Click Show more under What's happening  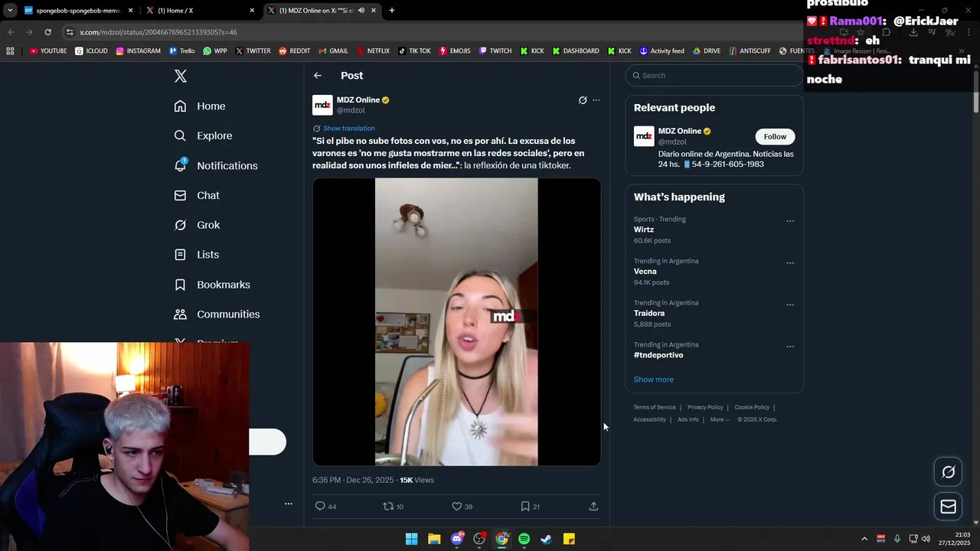point(653,380)
